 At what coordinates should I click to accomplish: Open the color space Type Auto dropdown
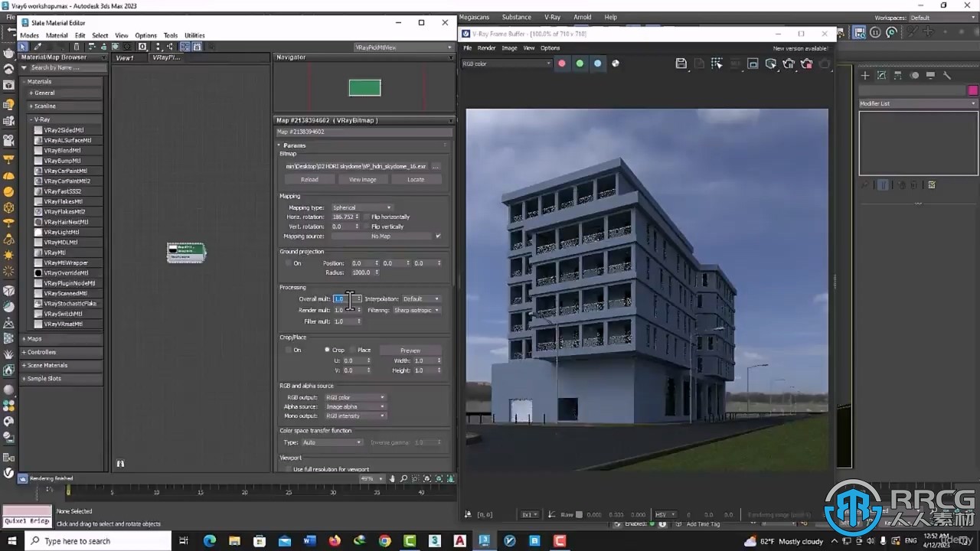[x=332, y=442]
